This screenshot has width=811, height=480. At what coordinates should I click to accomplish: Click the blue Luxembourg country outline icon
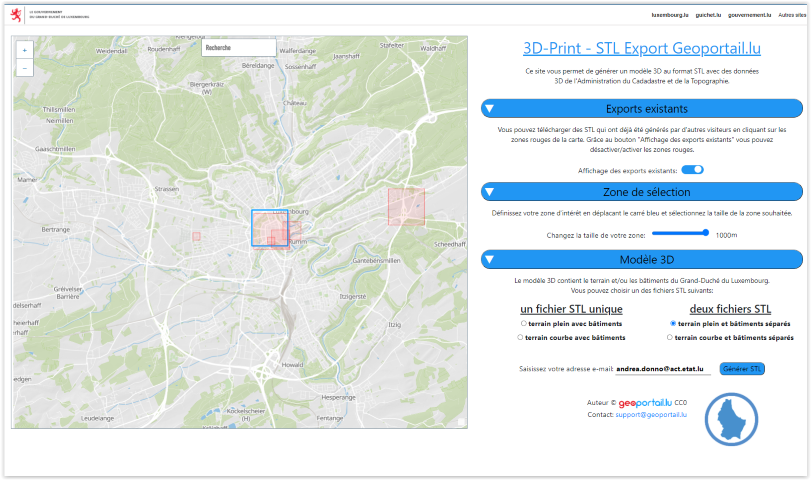tap(733, 420)
